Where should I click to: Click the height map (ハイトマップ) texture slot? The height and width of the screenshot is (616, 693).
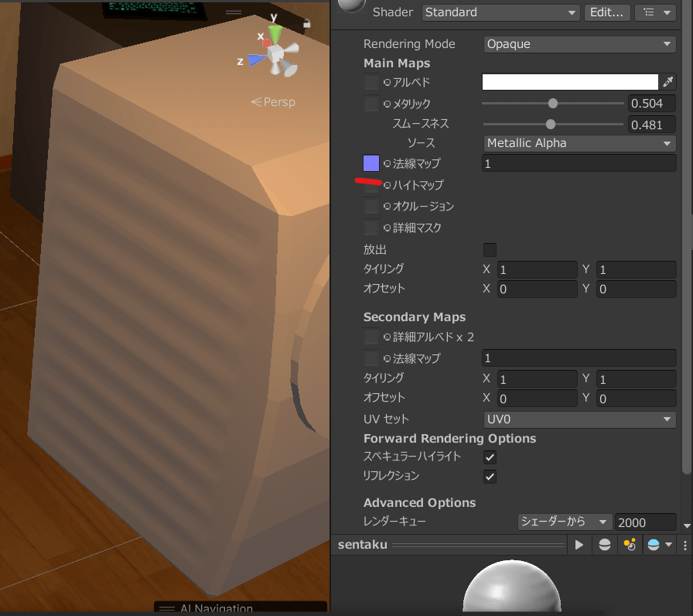coord(370,185)
